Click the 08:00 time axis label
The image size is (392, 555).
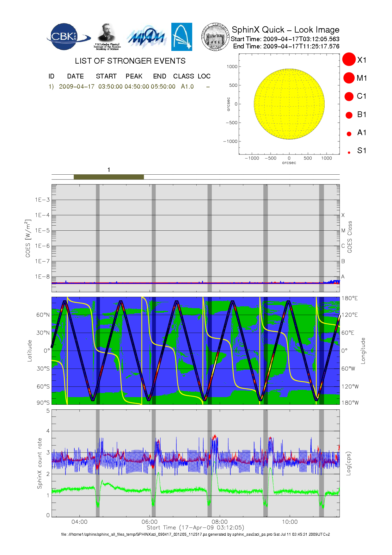click(x=219, y=522)
